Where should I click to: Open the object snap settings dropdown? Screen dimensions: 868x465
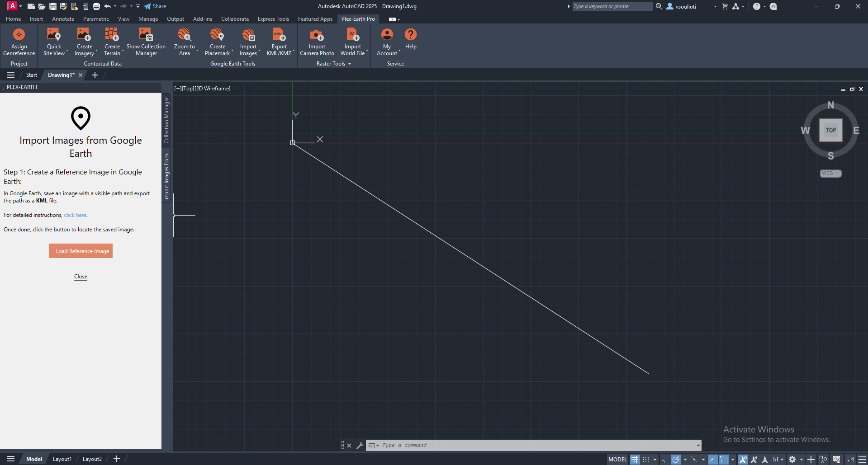coord(733,460)
